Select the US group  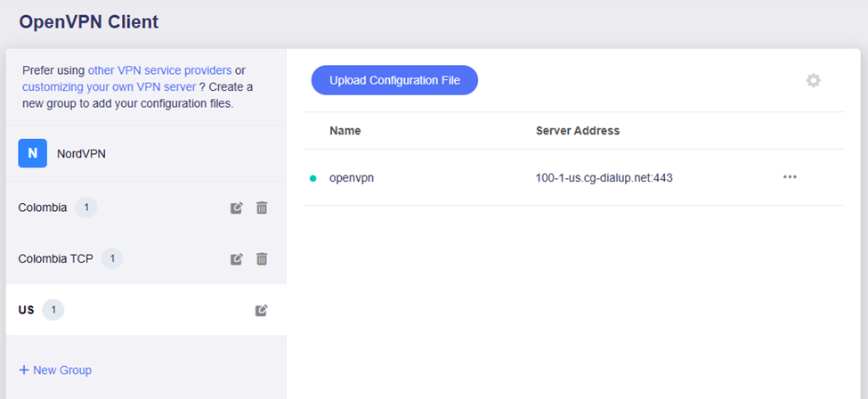click(x=27, y=310)
